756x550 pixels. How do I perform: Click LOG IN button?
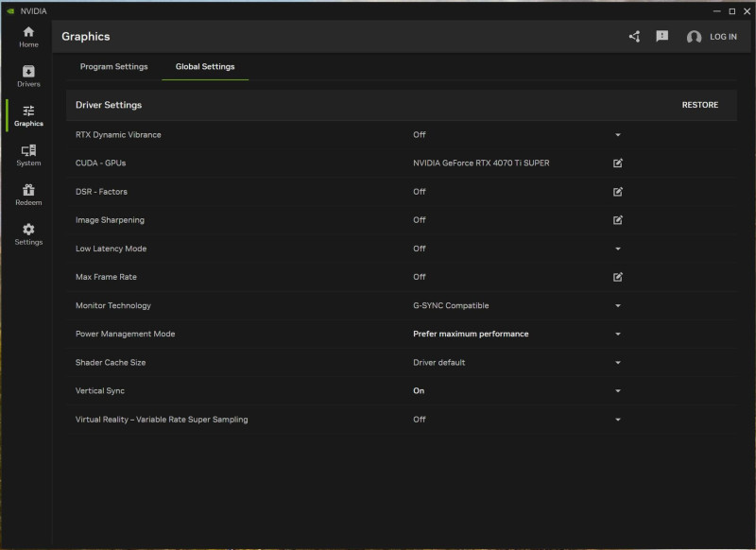[x=713, y=37]
